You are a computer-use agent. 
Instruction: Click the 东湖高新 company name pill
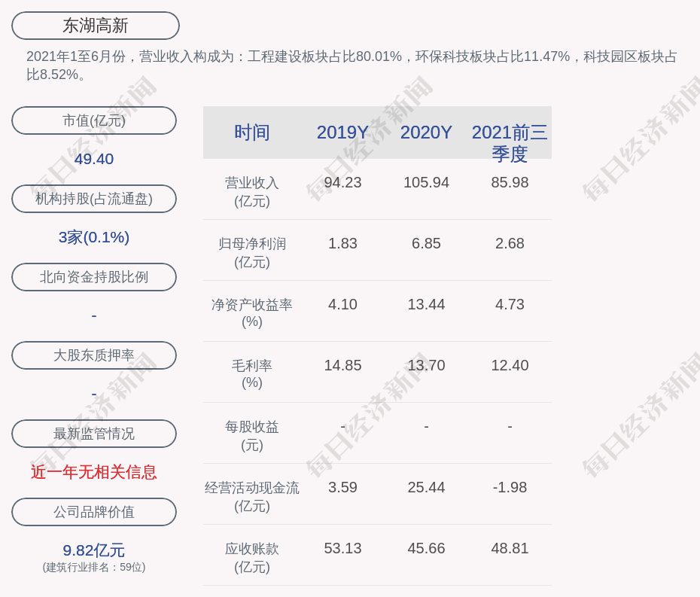point(95,26)
